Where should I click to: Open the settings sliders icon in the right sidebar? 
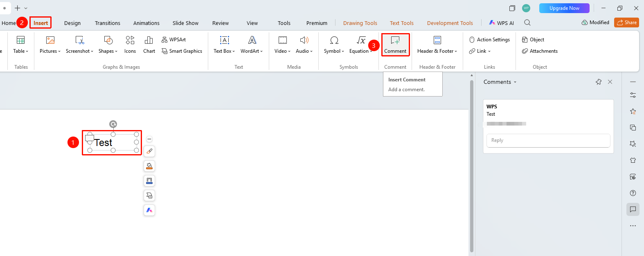point(633,95)
